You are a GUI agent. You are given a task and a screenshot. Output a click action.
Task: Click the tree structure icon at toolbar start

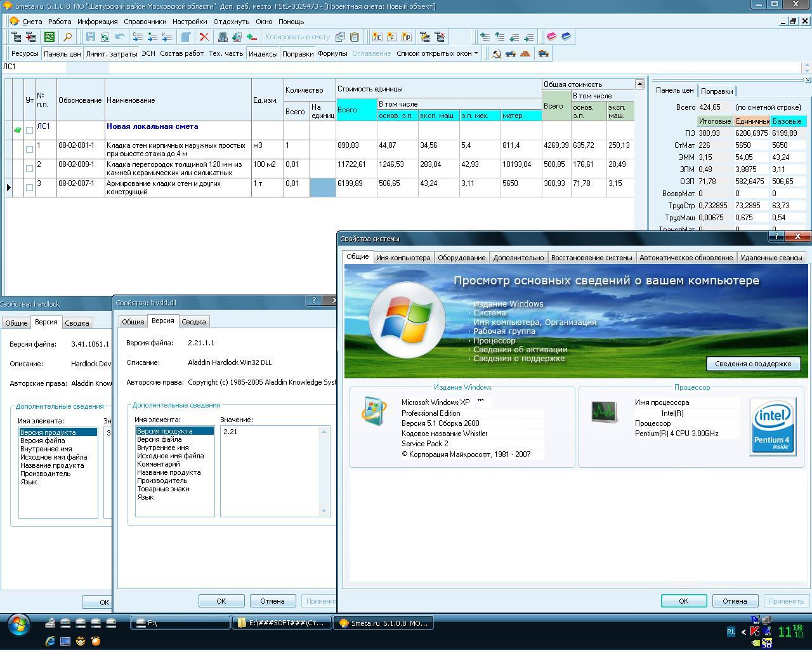coord(16,37)
